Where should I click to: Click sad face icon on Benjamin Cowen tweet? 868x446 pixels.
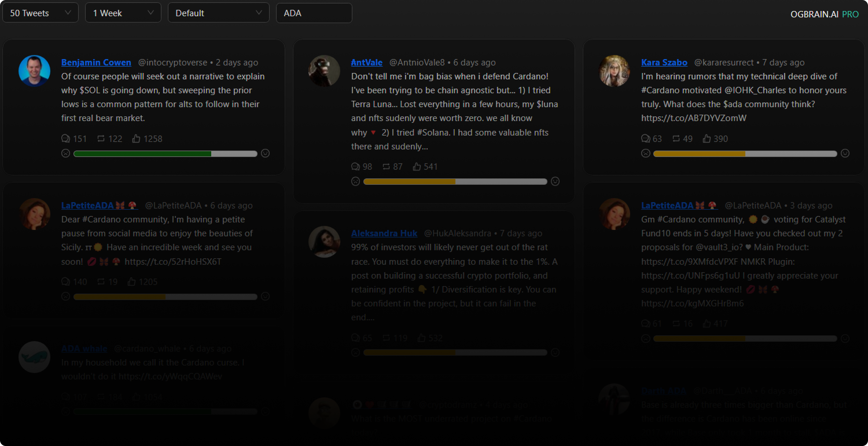pyautogui.click(x=65, y=153)
